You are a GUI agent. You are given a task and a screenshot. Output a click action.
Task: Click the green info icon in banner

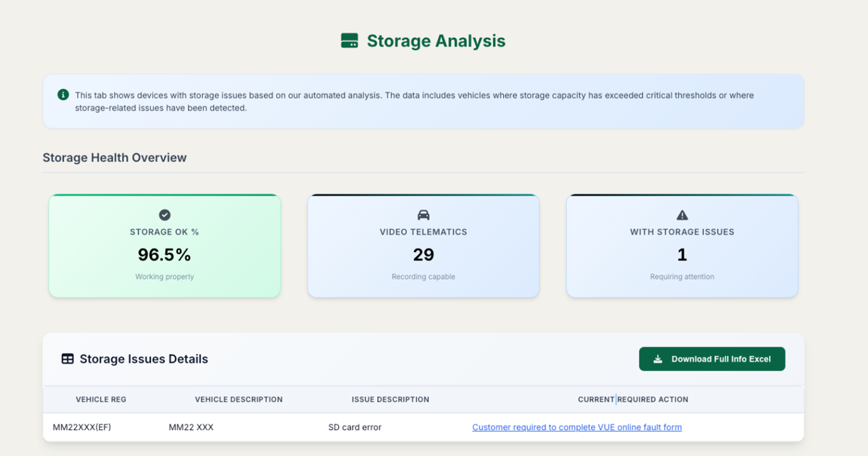pos(63,95)
